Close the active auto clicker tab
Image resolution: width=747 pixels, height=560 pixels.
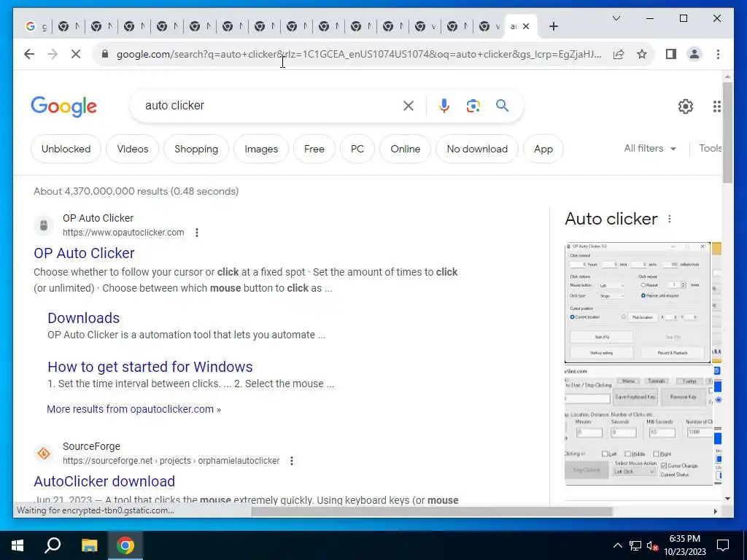point(526,27)
